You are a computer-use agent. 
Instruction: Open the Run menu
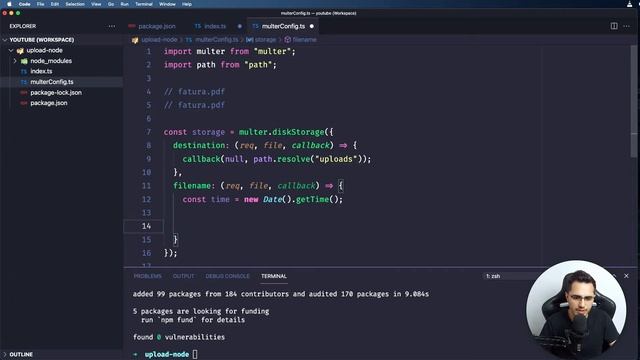tap(124, 4)
